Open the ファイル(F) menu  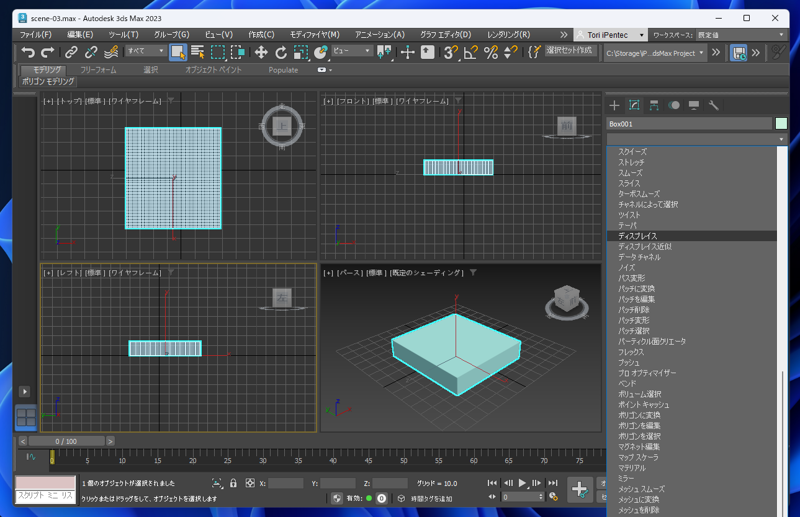pos(36,35)
